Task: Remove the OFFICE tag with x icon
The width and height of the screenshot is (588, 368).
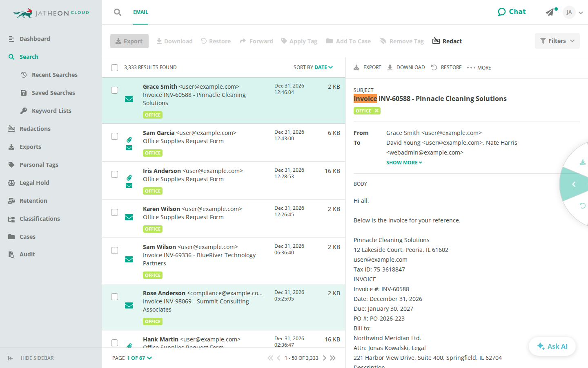Action: click(377, 111)
